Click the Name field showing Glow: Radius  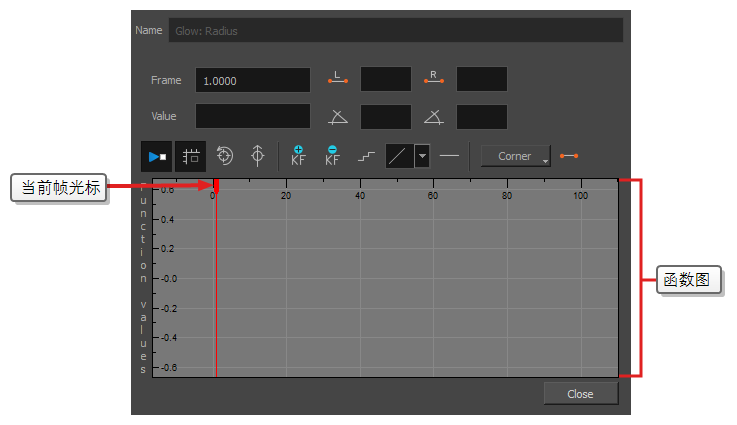tap(395, 31)
